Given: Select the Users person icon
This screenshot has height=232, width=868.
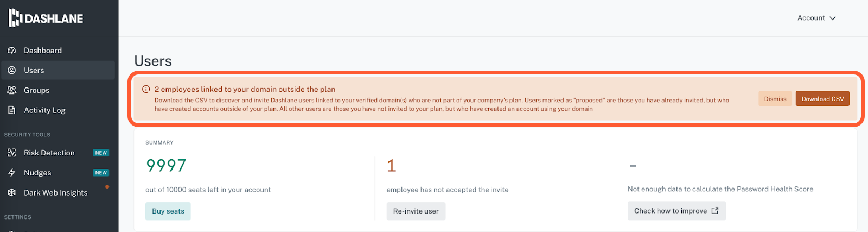Looking at the screenshot, I should [x=11, y=71].
